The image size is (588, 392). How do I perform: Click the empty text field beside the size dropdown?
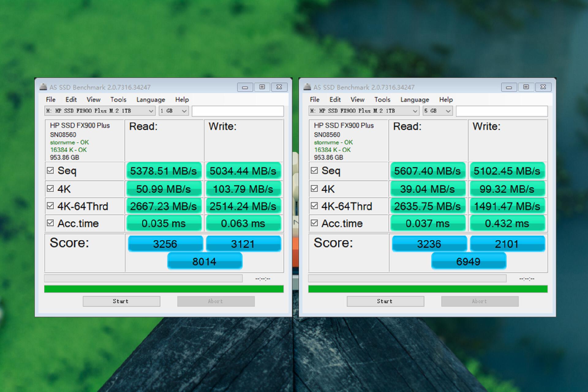237,111
